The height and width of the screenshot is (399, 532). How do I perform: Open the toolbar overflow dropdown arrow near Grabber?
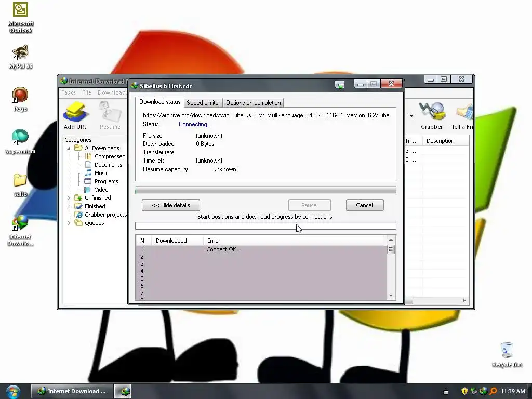[x=411, y=116]
